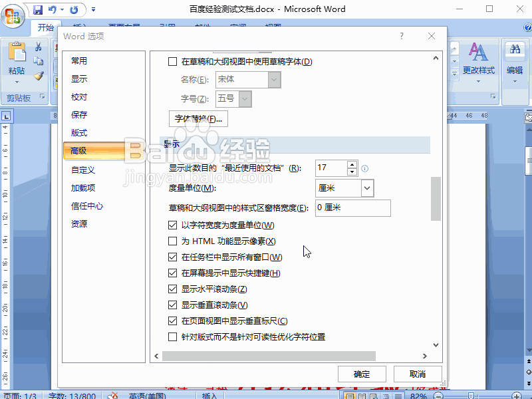The width and height of the screenshot is (532, 399).
Task: Click the zoom slider handle
Action: (471, 396)
